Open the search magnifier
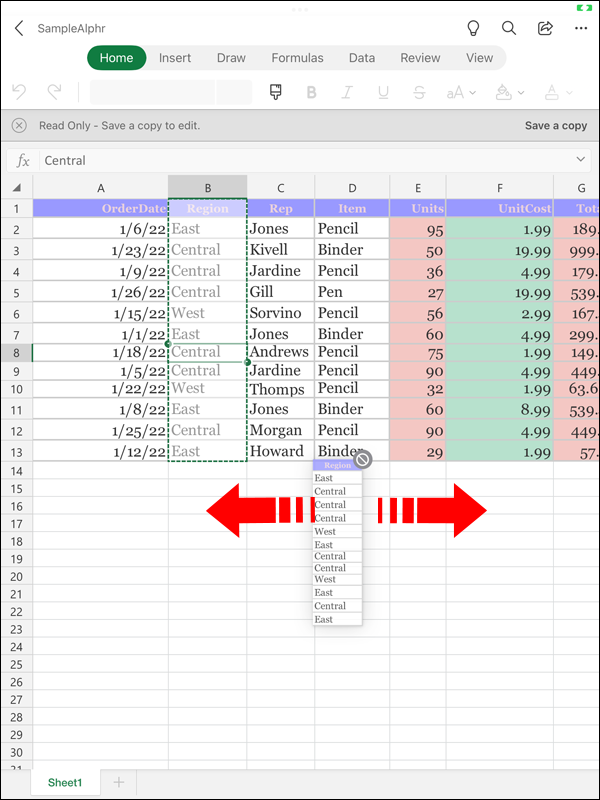Image resolution: width=600 pixels, height=800 pixels. coord(509,28)
